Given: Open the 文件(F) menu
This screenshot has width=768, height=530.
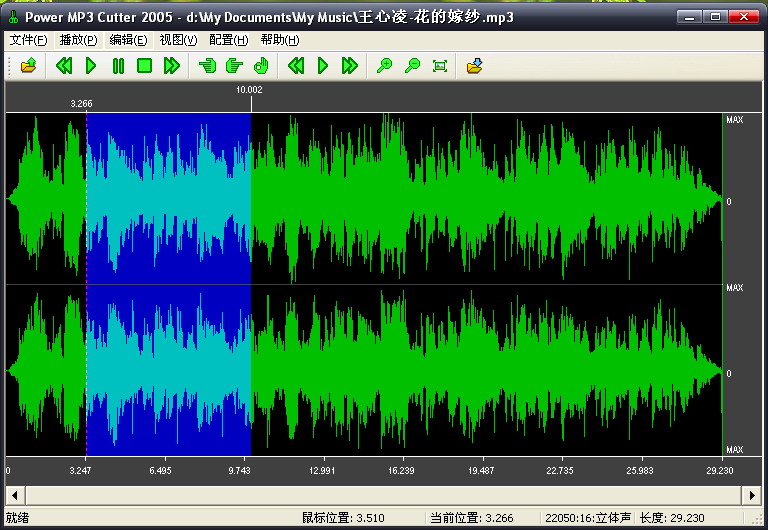Looking at the screenshot, I should [x=28, y=40].
